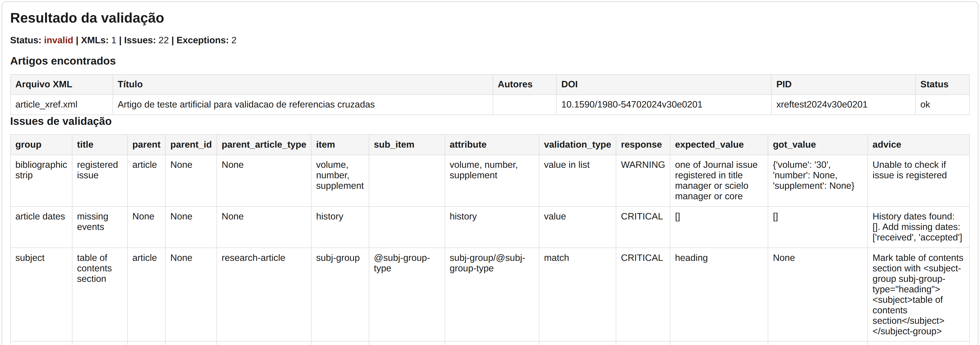The height and width of the screenshot is (345, 980).
Task: Select the 'subj-group/@subj-group-type' attribute cell
Action: tap(492, 294)
